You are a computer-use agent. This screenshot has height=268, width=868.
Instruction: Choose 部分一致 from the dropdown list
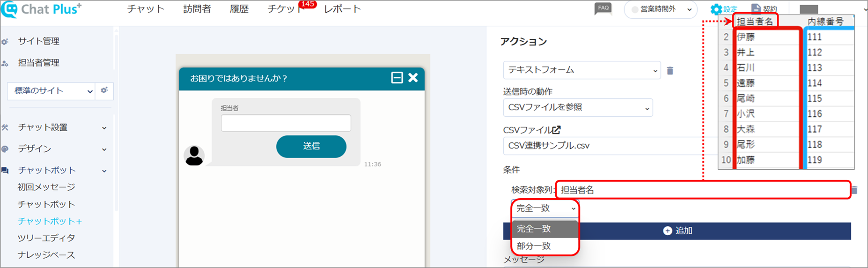coord(545,246)
